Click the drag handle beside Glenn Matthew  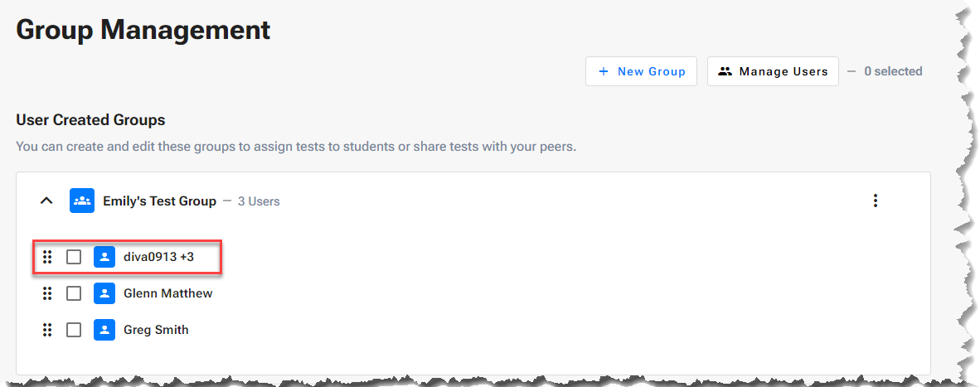(x=47, y=293)
